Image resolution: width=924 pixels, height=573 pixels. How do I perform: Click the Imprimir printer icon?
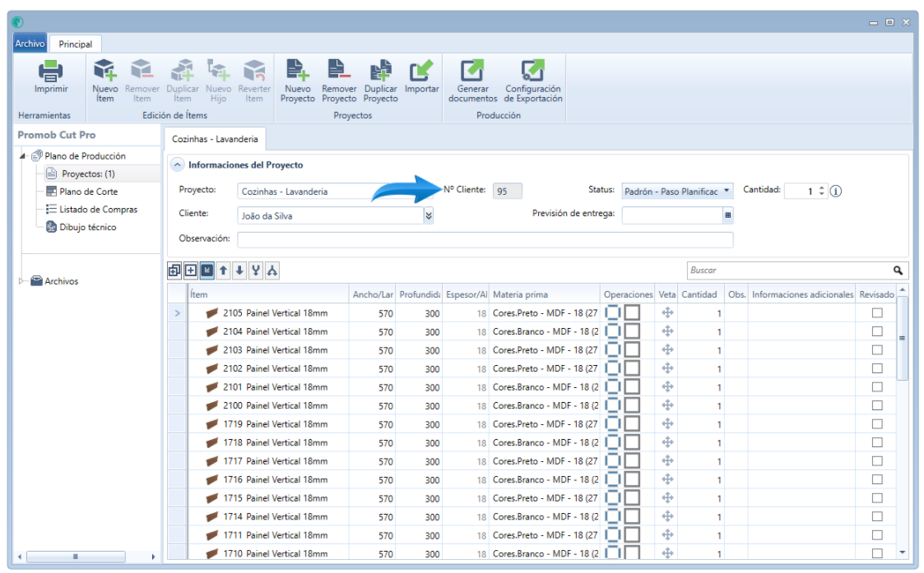pyautogui.click(x=51, y=71)
